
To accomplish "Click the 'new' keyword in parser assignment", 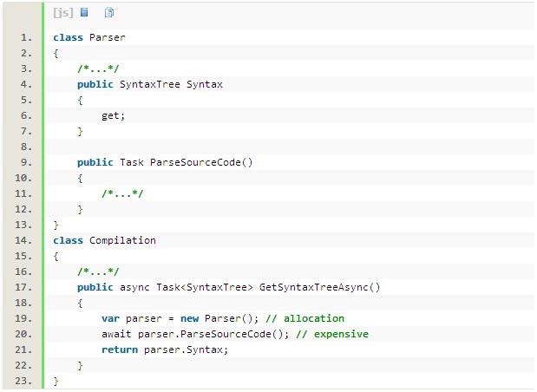I will pyautogui.click(x=191, y=318).
